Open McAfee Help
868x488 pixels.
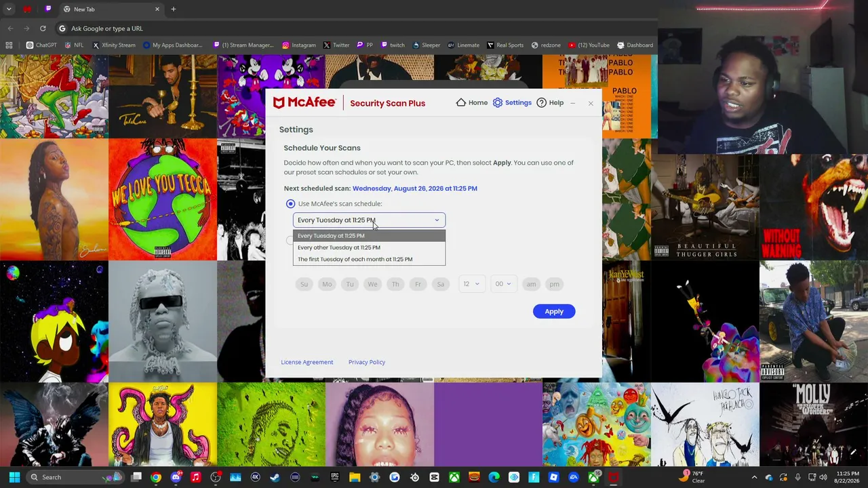pos(550,103)
